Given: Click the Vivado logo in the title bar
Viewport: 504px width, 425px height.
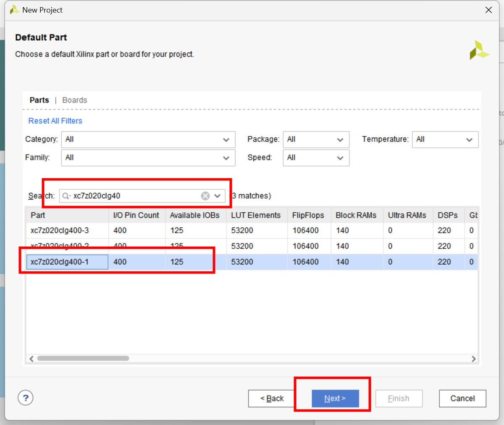Looking at the screenshot, I should point(14,10).
